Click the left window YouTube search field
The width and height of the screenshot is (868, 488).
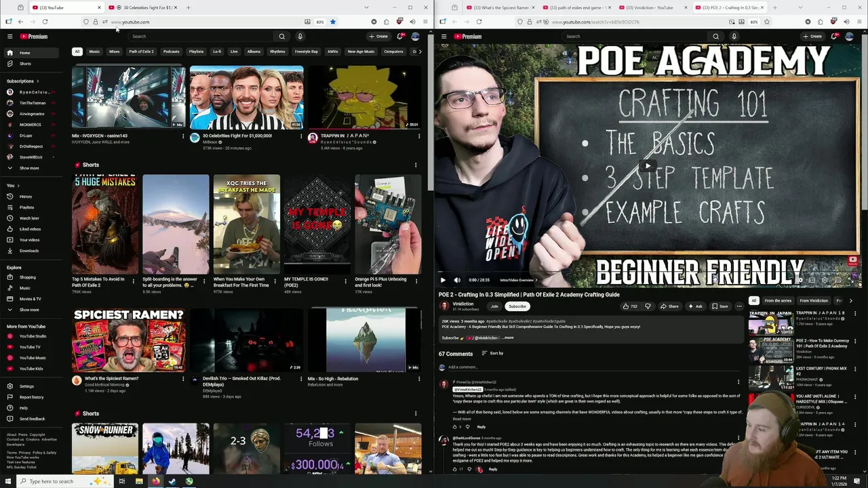(x=201, y=37)
